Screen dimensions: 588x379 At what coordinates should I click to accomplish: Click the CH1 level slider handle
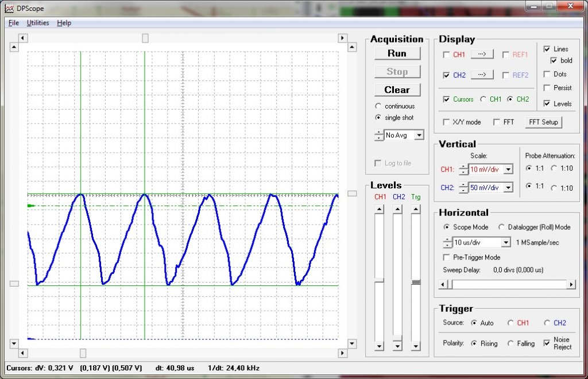380,280
